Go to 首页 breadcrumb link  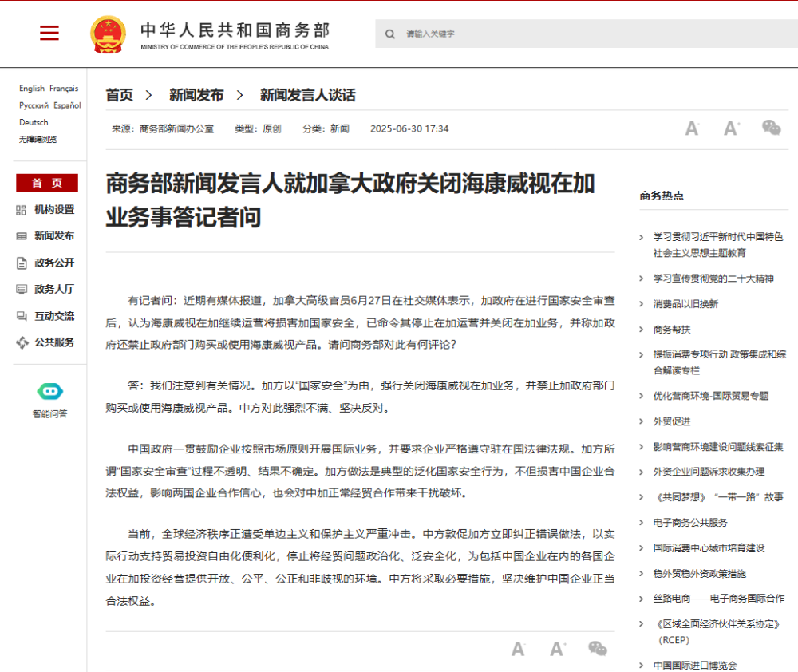coord(120,95)
